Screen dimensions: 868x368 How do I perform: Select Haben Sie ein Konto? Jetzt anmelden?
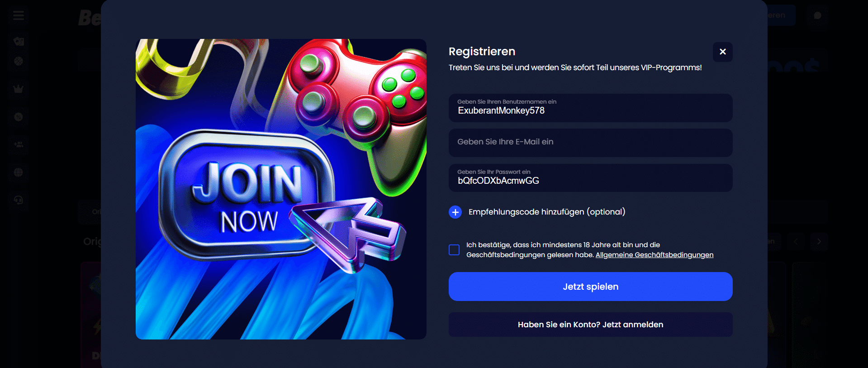pyautogui.click(x=590, y=325)
